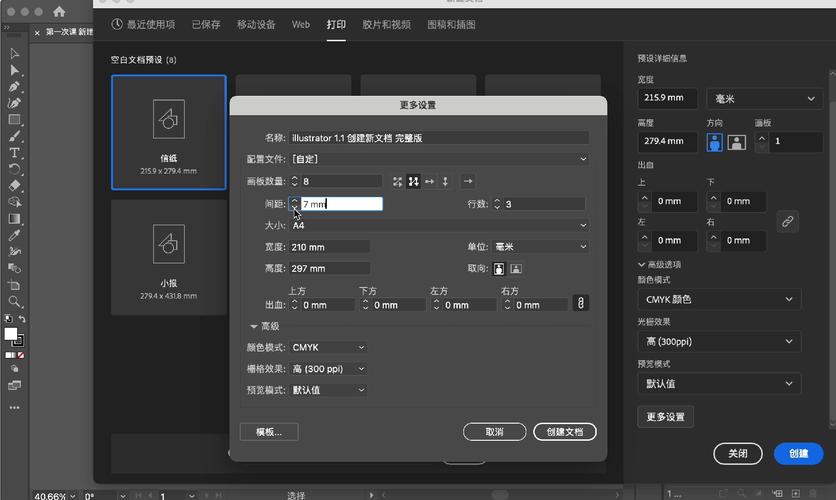Select the Artboard tool
This screenshot has width=836, height=500.
tap(14, 285)
